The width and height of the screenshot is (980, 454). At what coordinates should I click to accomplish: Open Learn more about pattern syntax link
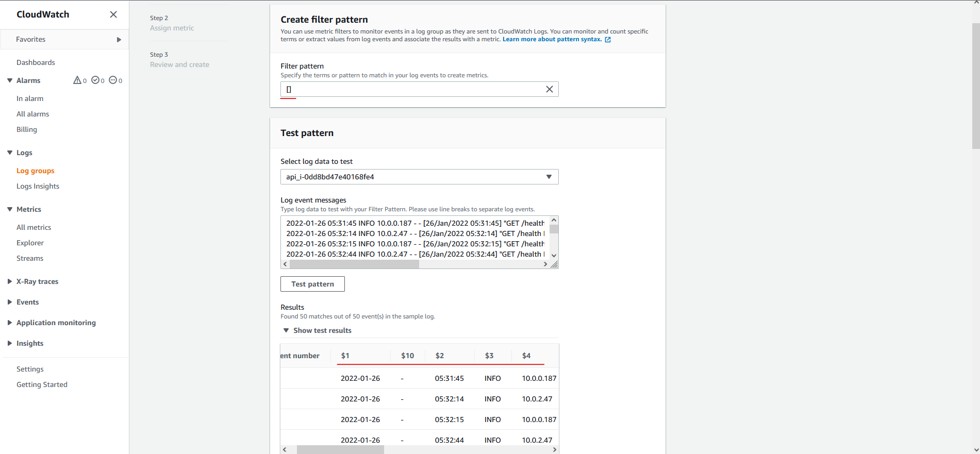click(552, 39)
